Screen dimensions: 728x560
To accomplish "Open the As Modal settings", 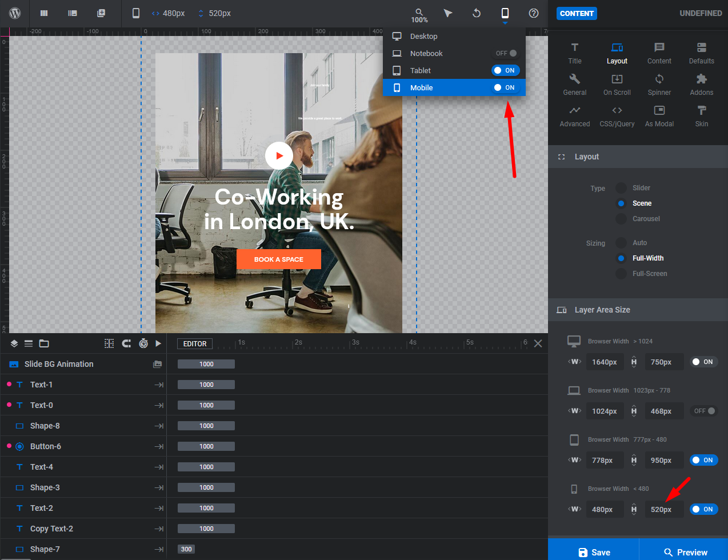I will [x=659, y=116].
